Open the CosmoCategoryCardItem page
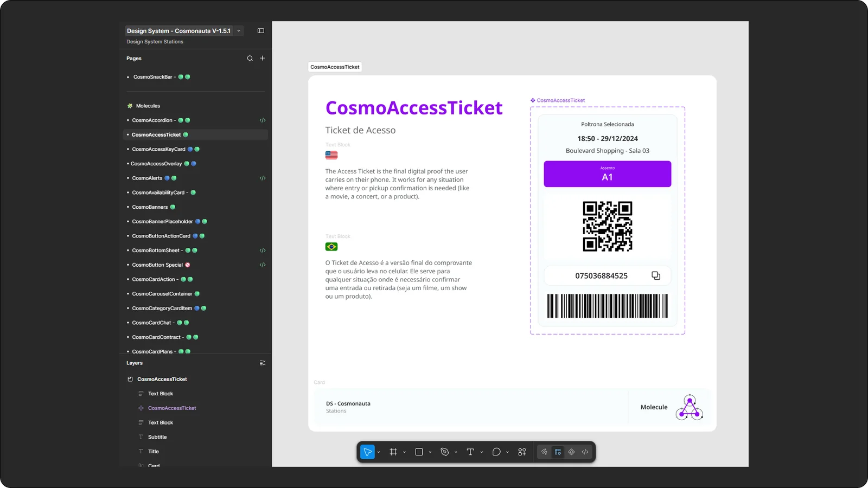This screenshot has height=488, width=868. point(195,308)
